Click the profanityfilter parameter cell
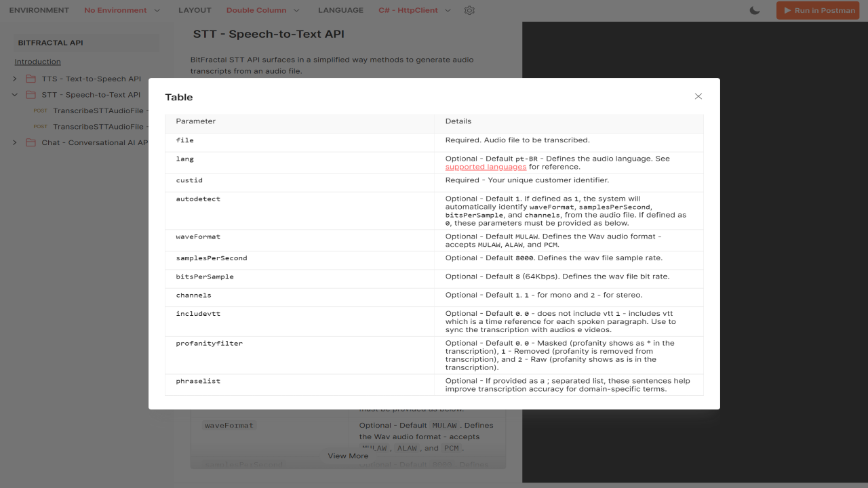Screen dimensions: 868x488 pos(300,355)
